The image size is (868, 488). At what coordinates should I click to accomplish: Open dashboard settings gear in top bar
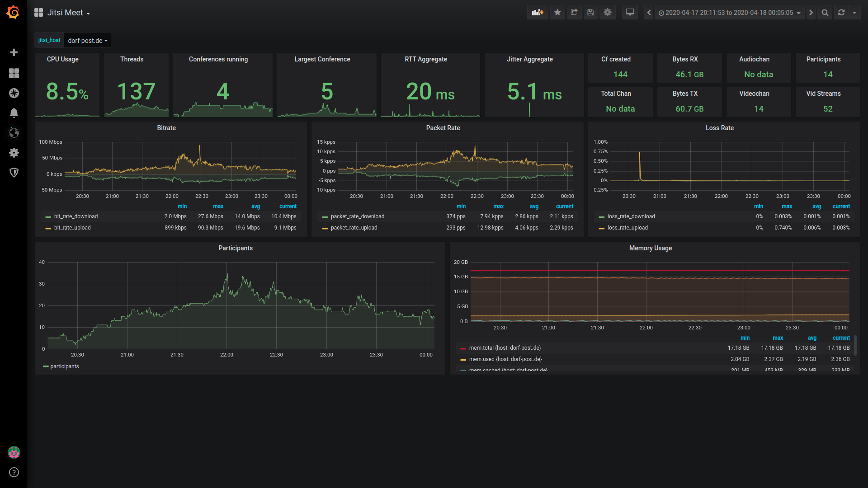tap(608, 13)
